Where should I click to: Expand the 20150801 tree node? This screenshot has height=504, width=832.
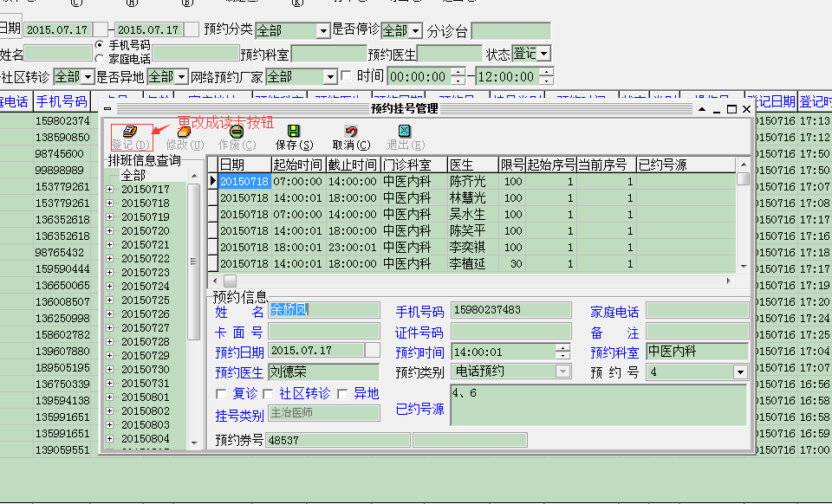110,397
